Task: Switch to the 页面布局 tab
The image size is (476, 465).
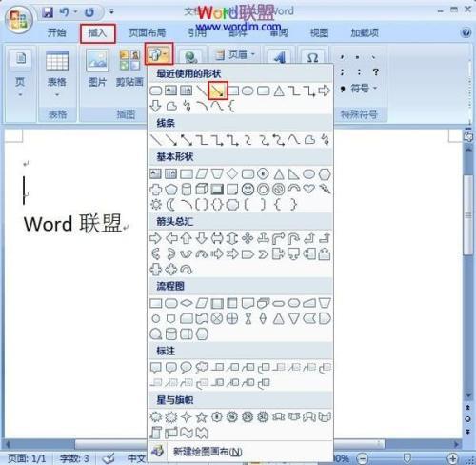Action: pyautogui.click(x=147, y=32)
